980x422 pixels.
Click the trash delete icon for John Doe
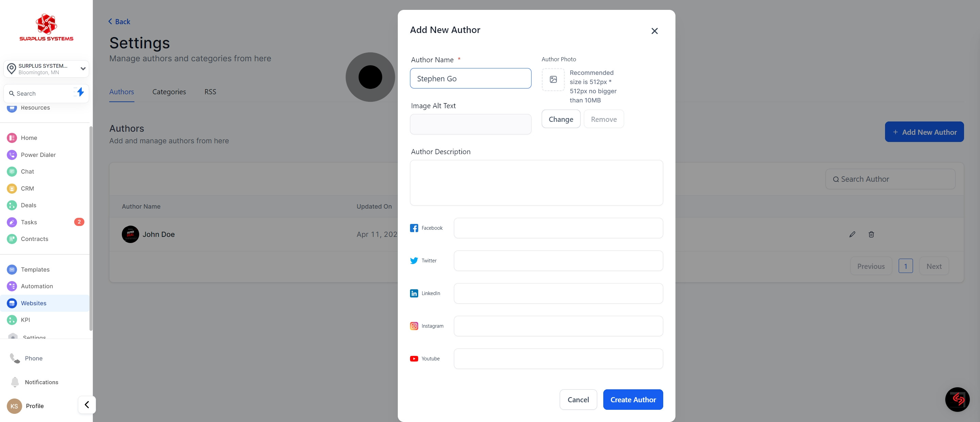pyautogui.click(x=871, y=234)
